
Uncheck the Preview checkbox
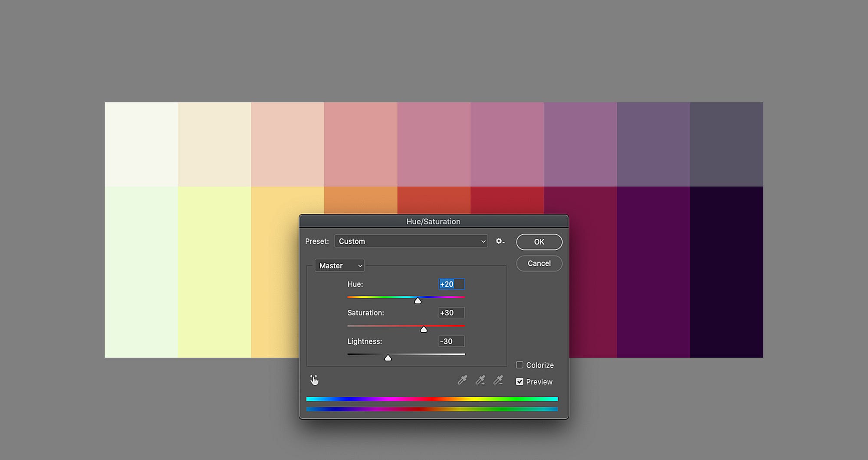[x=519, y=381]
